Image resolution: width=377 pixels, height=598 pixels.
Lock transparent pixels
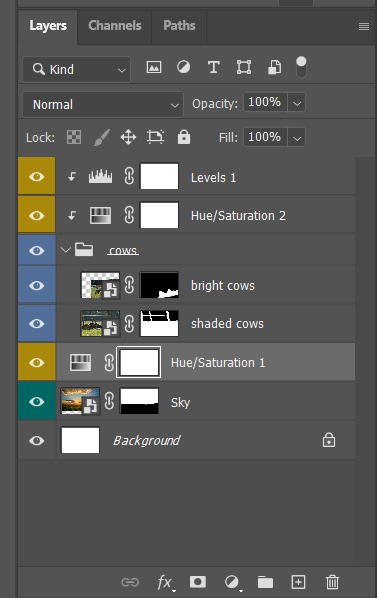[x=74, y=137]
